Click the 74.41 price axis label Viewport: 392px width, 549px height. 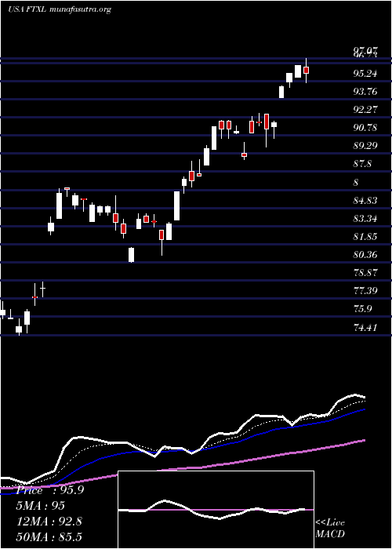[365, 328]
